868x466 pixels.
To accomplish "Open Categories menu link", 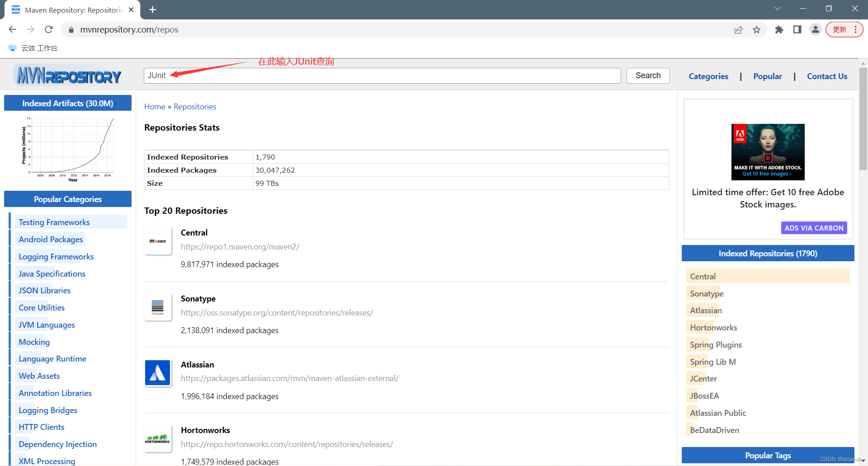I will point(708,76).
